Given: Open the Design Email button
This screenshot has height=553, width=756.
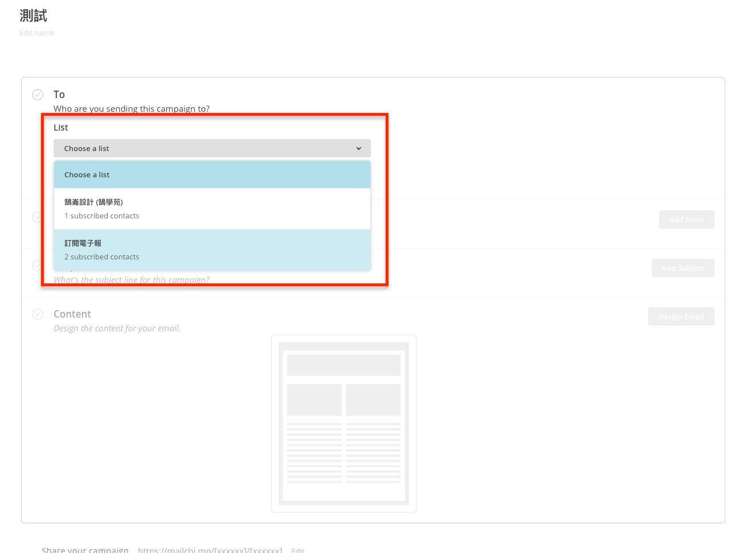Looking at the screenshot, I should pyautogui.click(x=681, y=317).
